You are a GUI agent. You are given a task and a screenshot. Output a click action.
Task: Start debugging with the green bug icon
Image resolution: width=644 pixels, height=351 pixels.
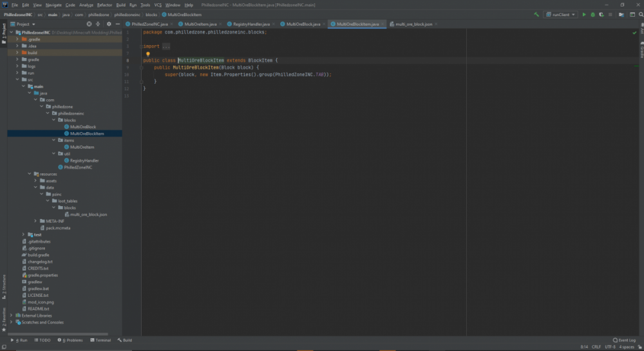(x=592, y=14)
